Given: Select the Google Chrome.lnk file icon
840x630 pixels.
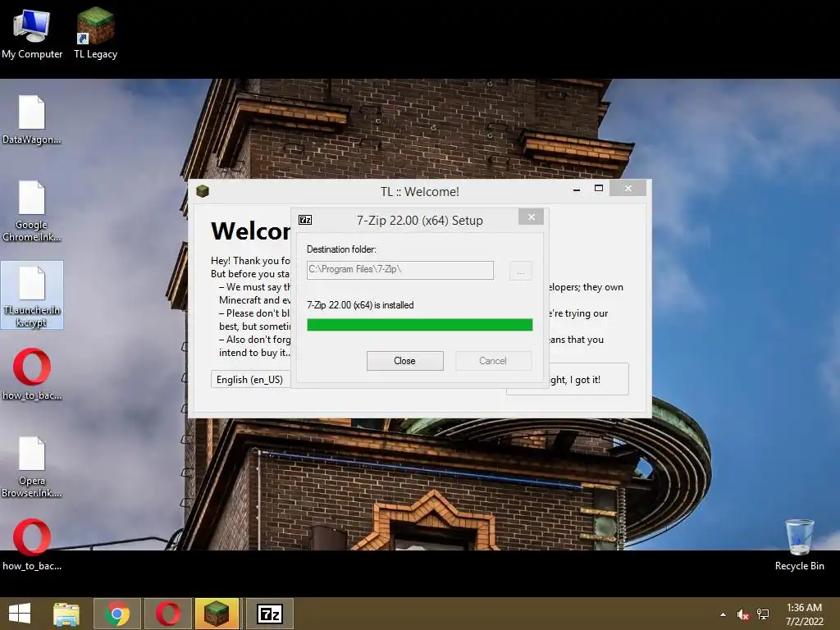Looking at the screenshot, I should point(32,212).
